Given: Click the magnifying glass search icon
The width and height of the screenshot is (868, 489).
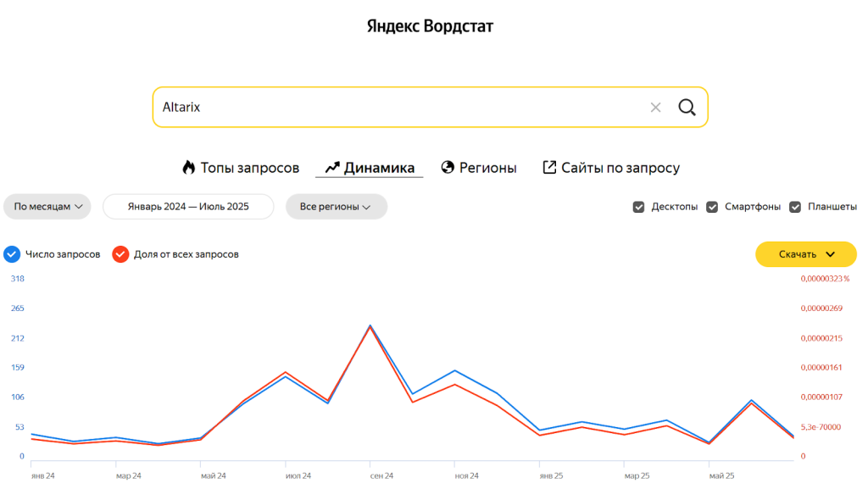Looking at the screenshot, I should (687, 108).
